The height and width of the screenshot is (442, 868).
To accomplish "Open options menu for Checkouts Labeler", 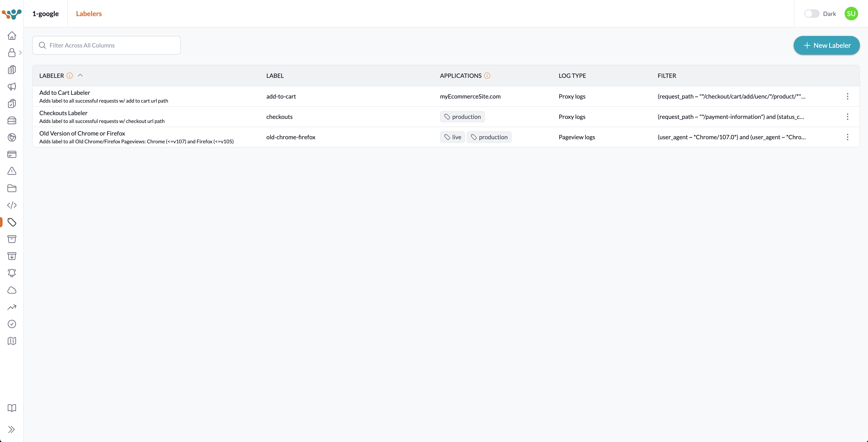I will click(847, 117).
